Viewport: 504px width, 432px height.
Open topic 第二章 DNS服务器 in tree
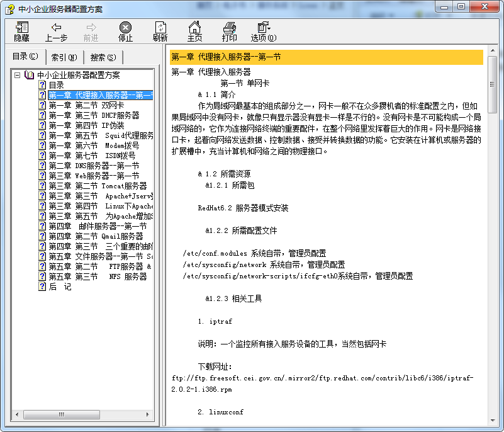point(94,166)
